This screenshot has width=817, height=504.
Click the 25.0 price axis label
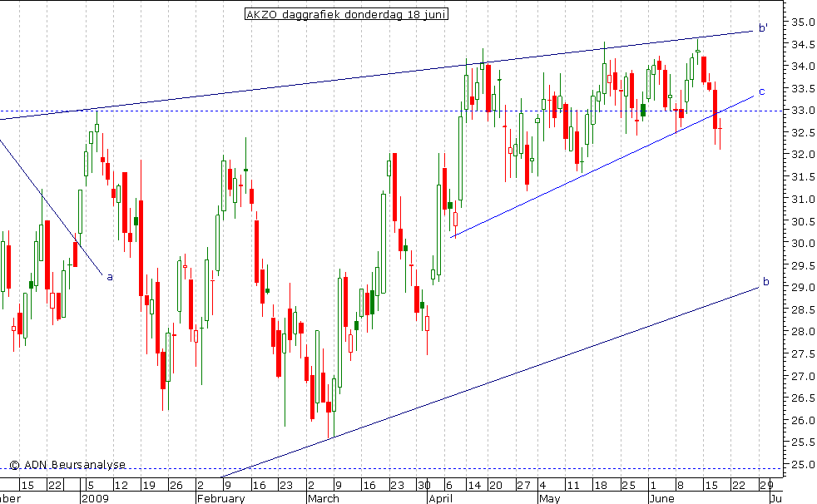[803, 464]
